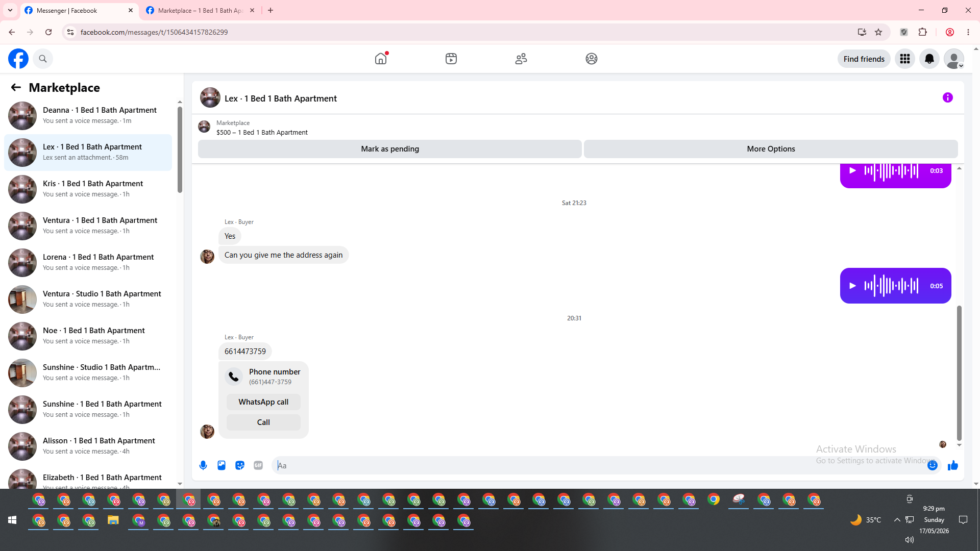Viewport: 980px width, 551px height.
Task: Open the account profile menu
Action: click(x=954, y=59)
